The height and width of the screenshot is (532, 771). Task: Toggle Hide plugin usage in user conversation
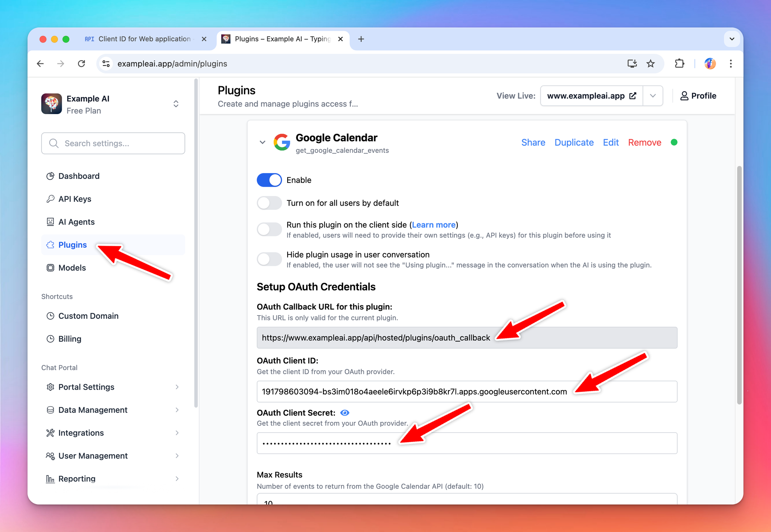[269, 259]
